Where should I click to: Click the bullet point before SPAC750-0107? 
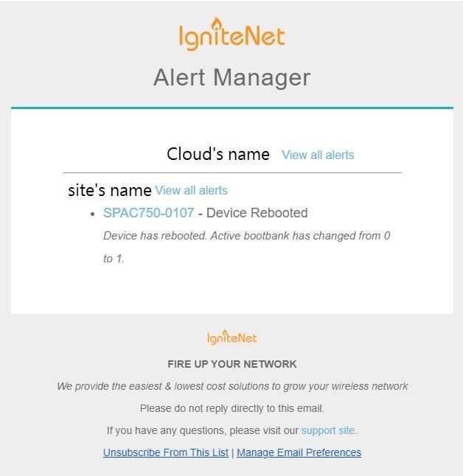point(93,214)
